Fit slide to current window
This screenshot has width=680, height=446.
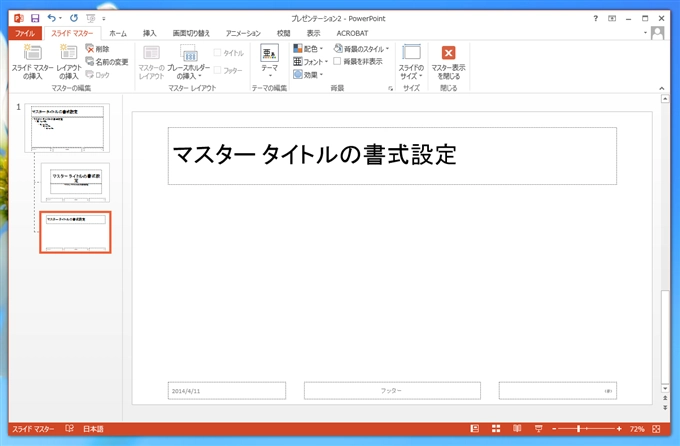pos(656,429)
